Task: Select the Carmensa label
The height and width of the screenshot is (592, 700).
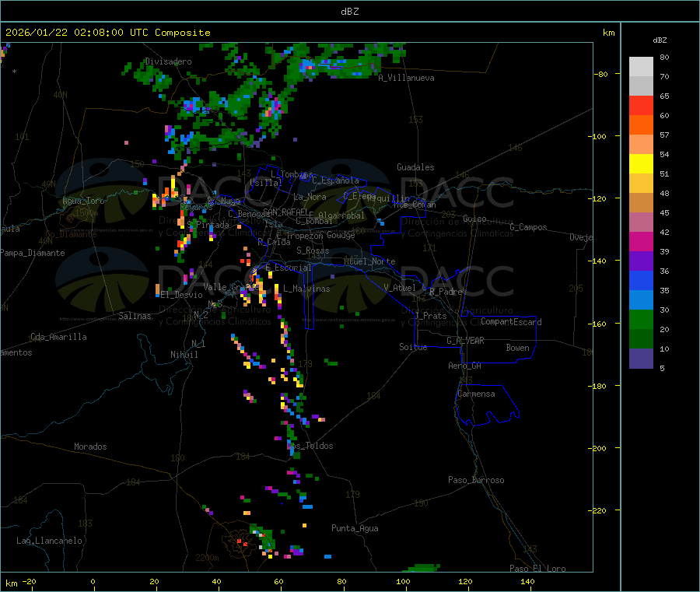Action: pyautogui.click(x=476, y=394)
